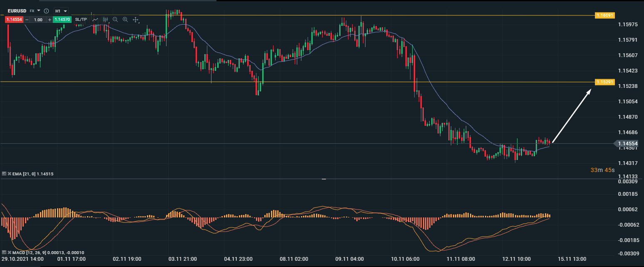
Task: Increase trade volume with plus button
Action: [x=50, y=20]
